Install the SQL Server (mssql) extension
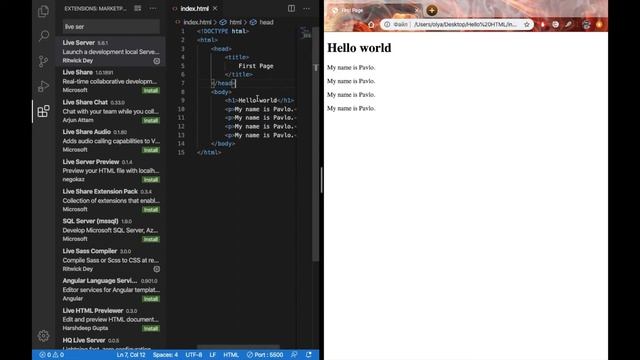 pos(151,239)
